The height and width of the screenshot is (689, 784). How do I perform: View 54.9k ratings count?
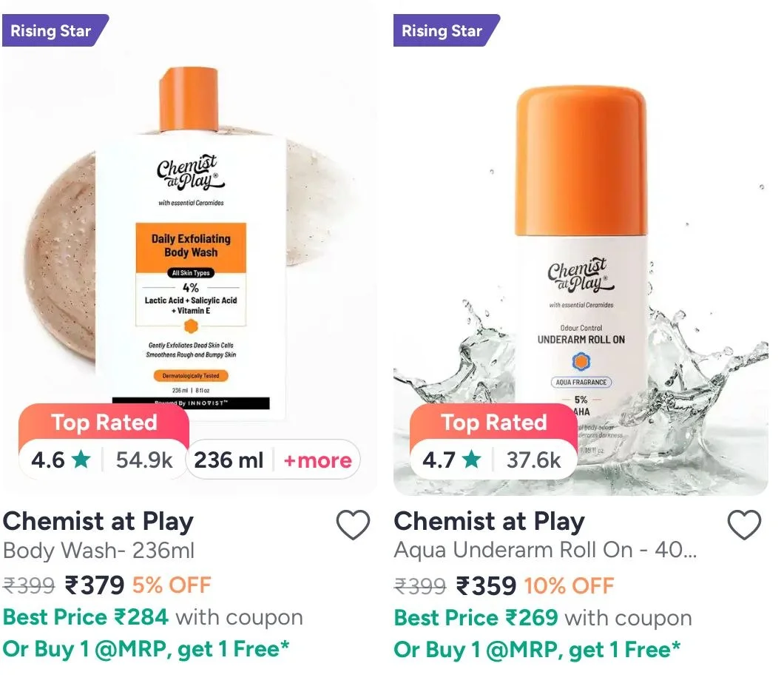click(x=144, y=460)
